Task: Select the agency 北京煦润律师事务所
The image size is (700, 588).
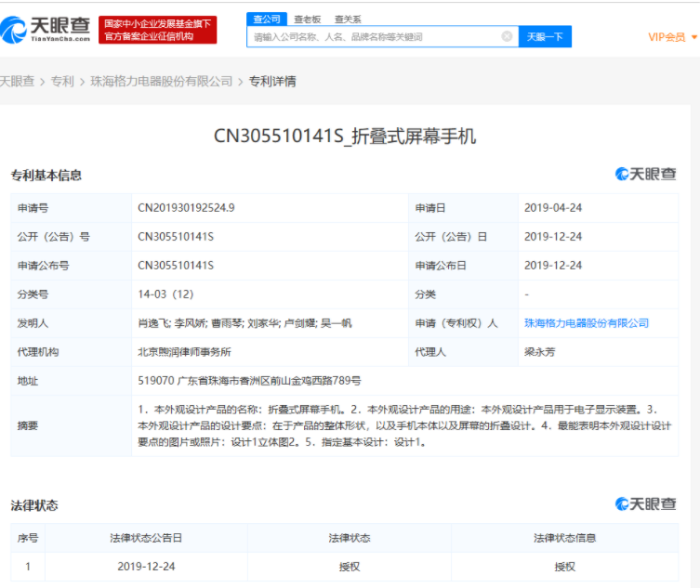Action: [184, 352]
